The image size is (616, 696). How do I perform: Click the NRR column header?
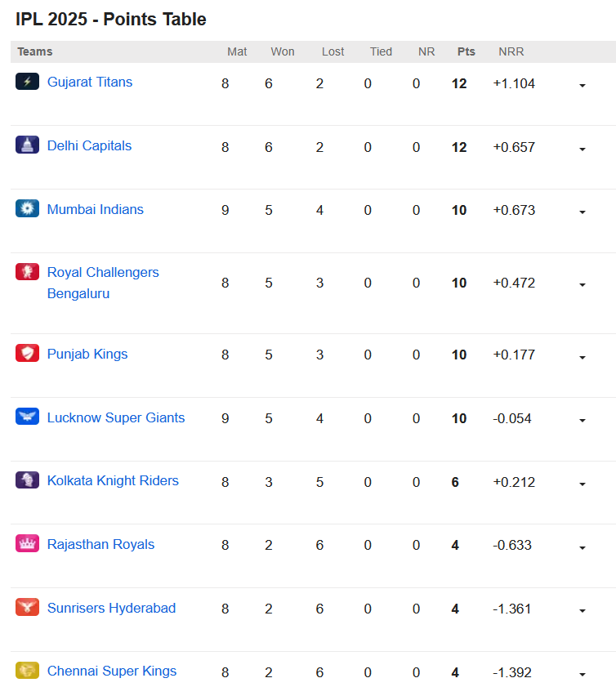click(x=511, y=51)
